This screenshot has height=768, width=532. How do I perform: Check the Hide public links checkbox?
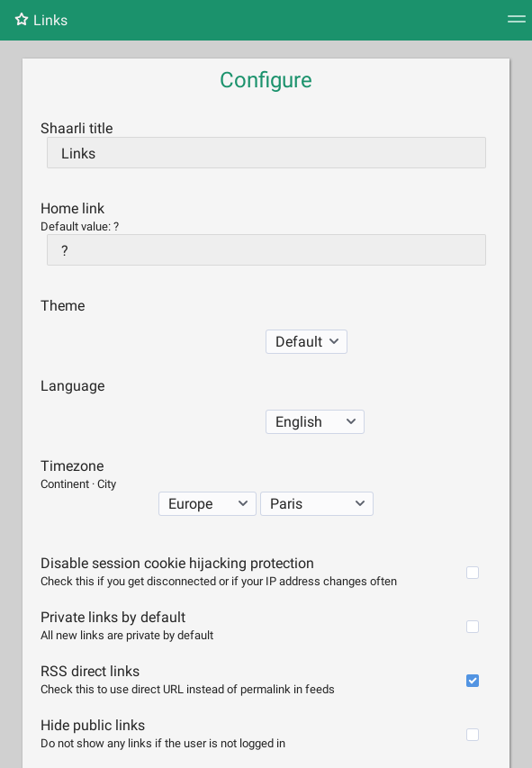(473, 734)
